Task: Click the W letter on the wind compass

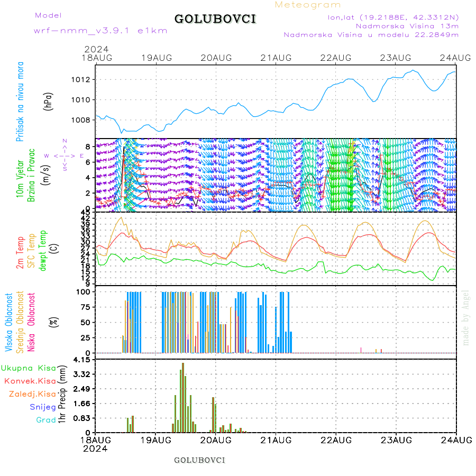Action: coord(47,155)
